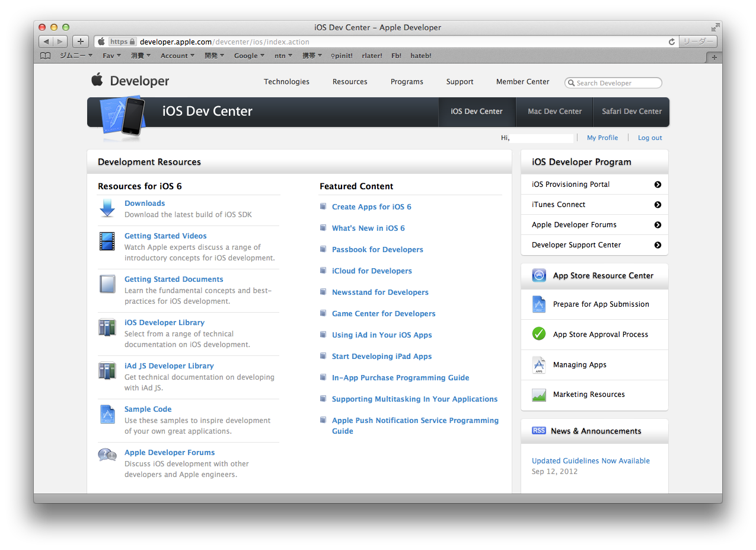Viewport: 756px width, 550px height.
Task: Click the Downloads blue arrow icon
Action: tap(107, 208)
